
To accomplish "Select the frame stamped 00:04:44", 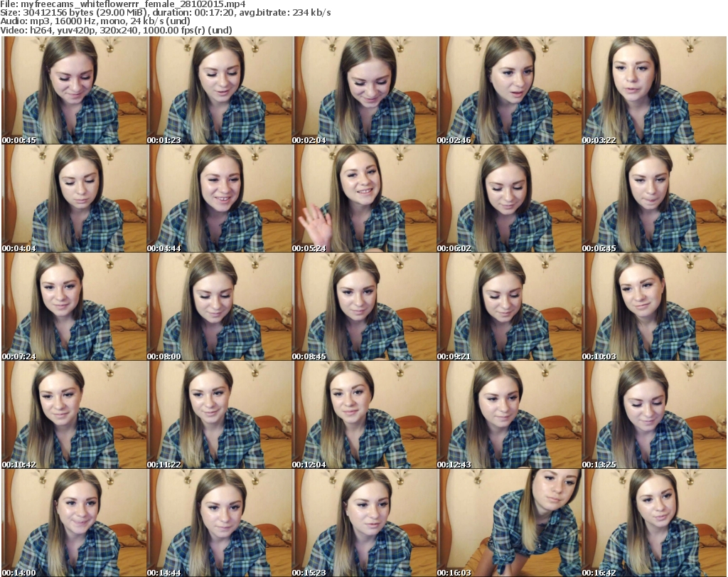I will click(x=219, y=198).
